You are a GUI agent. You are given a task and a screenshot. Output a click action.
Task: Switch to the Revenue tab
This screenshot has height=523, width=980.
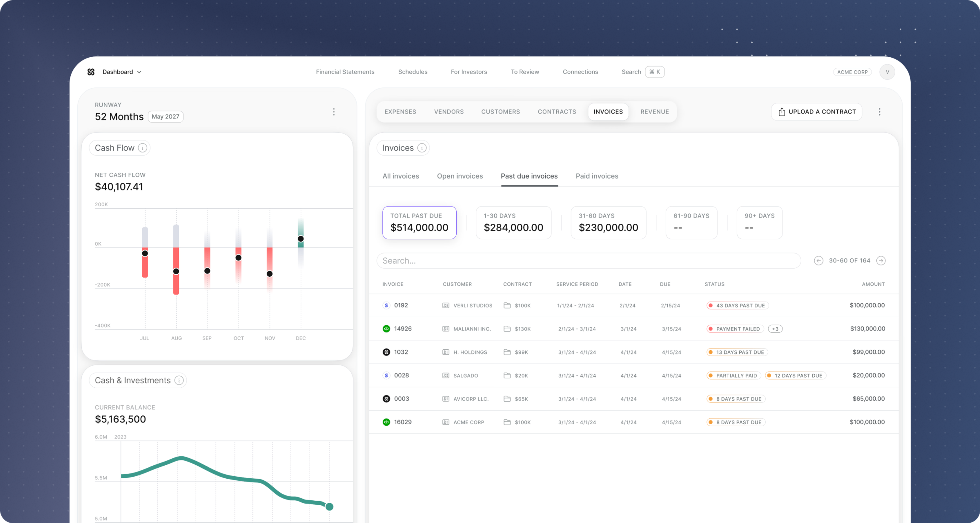pyautogui.click(x=654, y=112)
